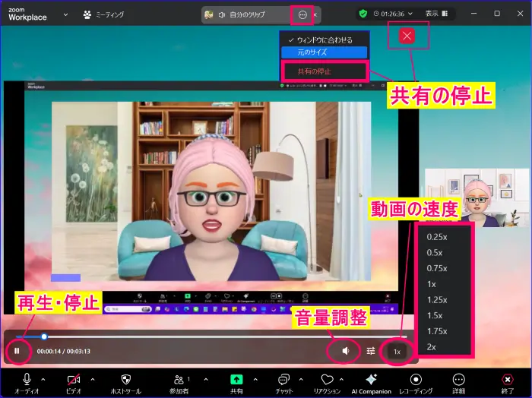Open the clip playback settings sliders icon

(x=371, y=351)
